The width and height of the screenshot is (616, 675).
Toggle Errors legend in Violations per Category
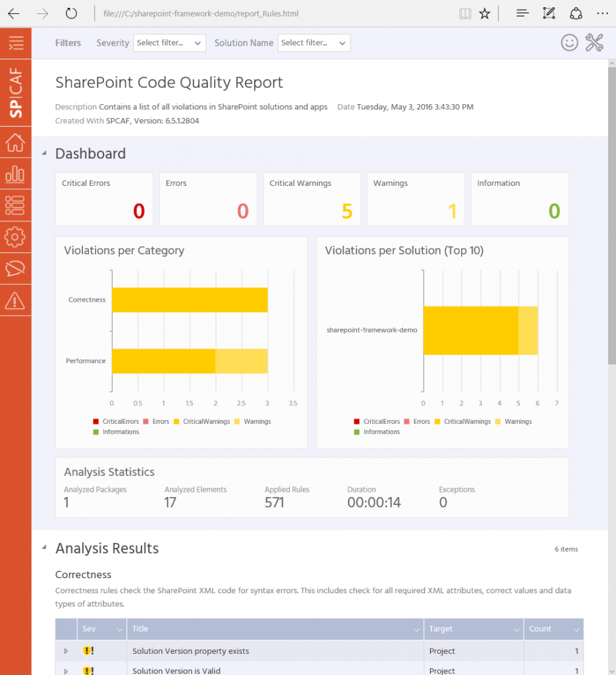[x=156, y=421]
